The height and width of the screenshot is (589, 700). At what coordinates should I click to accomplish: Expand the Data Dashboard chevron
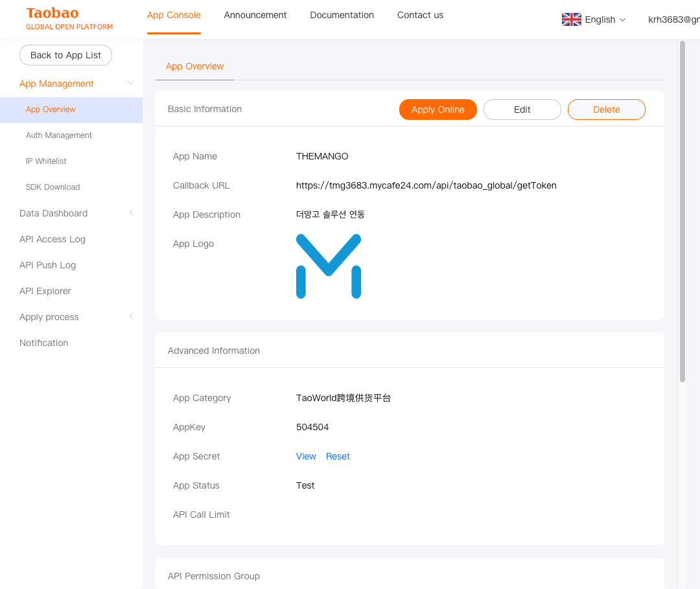pyautogui.click(x=131, y=213)
